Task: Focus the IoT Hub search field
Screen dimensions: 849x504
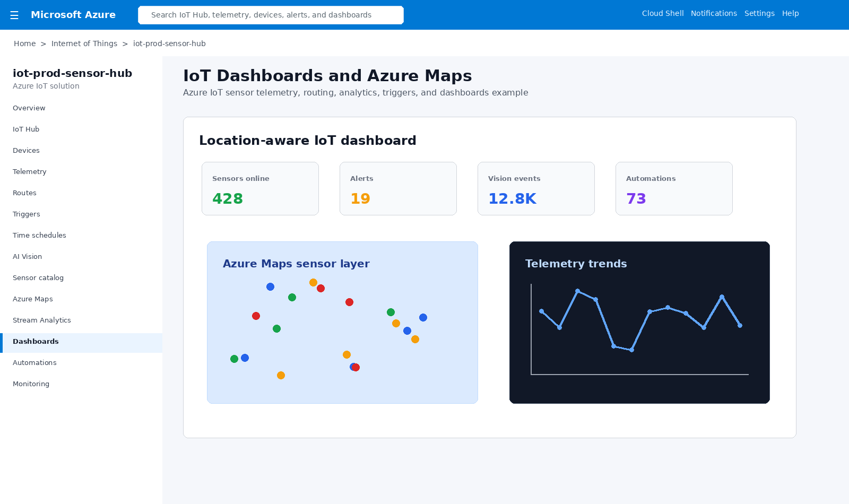Action: tap(271, 15)
